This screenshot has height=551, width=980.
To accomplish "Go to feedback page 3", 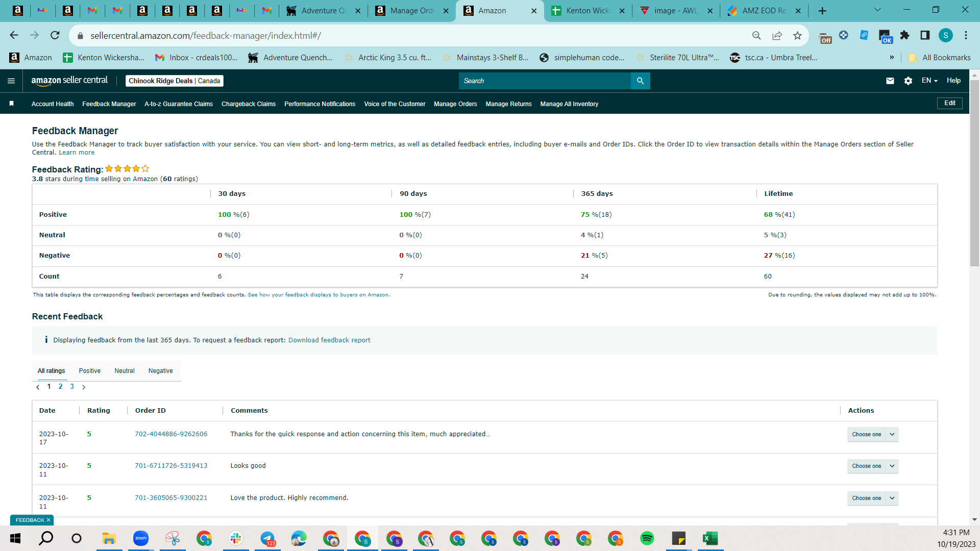I will coord(72,386).
